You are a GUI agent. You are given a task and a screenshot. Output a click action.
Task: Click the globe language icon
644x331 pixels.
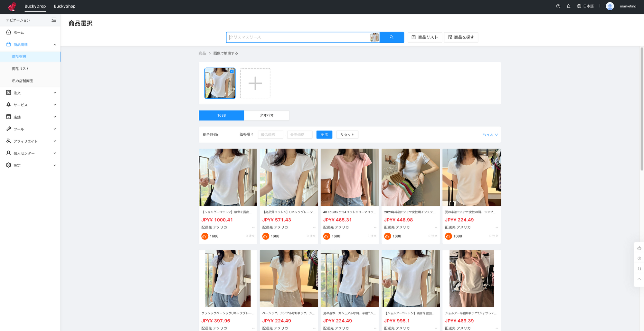pyautogui.click(x=579, y=6)
